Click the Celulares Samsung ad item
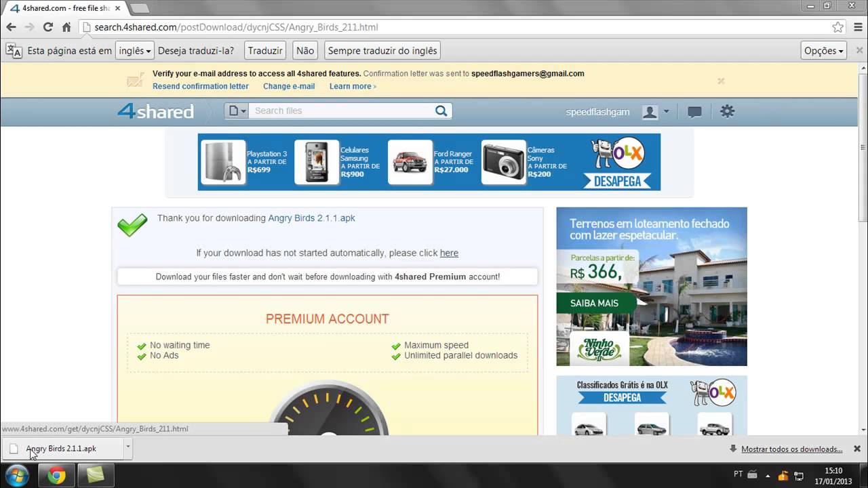This screenshot has height=488, width=868. (x=339, y=162)
